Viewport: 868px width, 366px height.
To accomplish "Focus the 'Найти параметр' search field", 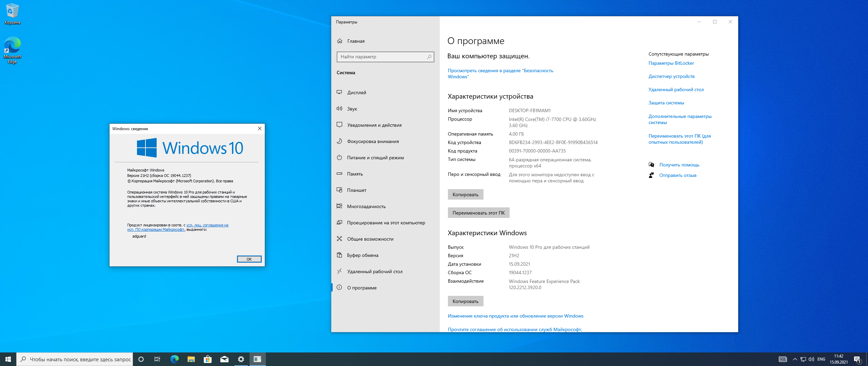I will tap(385, 57).
